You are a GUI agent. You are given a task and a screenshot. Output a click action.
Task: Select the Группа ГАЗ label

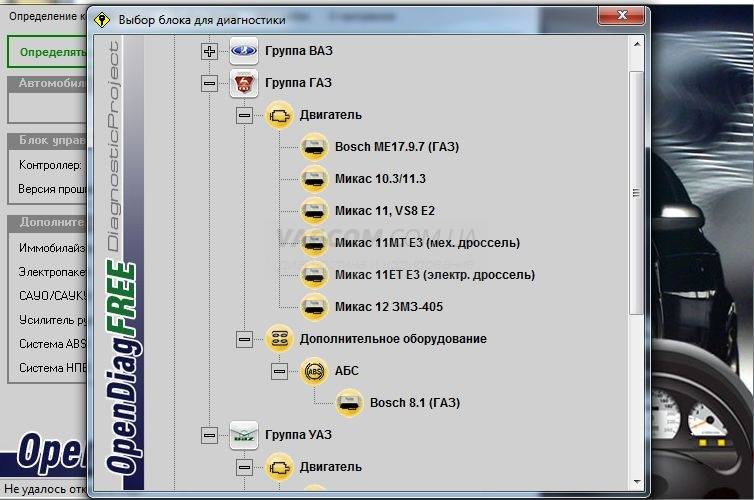pyautogui.click(x=298, y=83)
